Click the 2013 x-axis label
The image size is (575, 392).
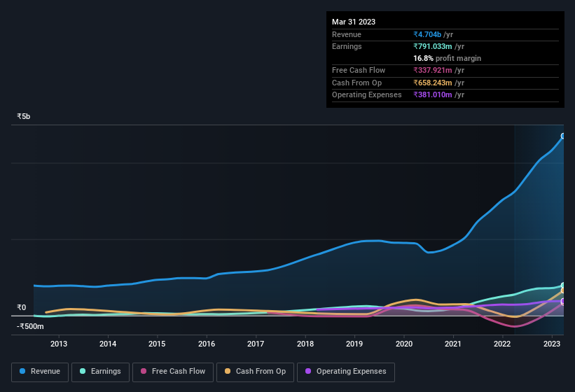coord(59,344)
